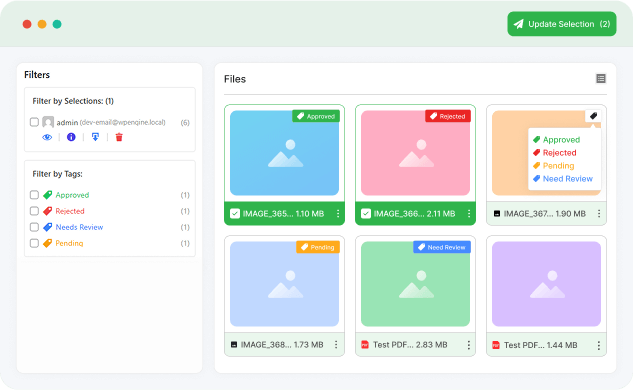The image size is (633, 390).
Task: Delete admin selection with red trash icon
Action: point(119,137)
